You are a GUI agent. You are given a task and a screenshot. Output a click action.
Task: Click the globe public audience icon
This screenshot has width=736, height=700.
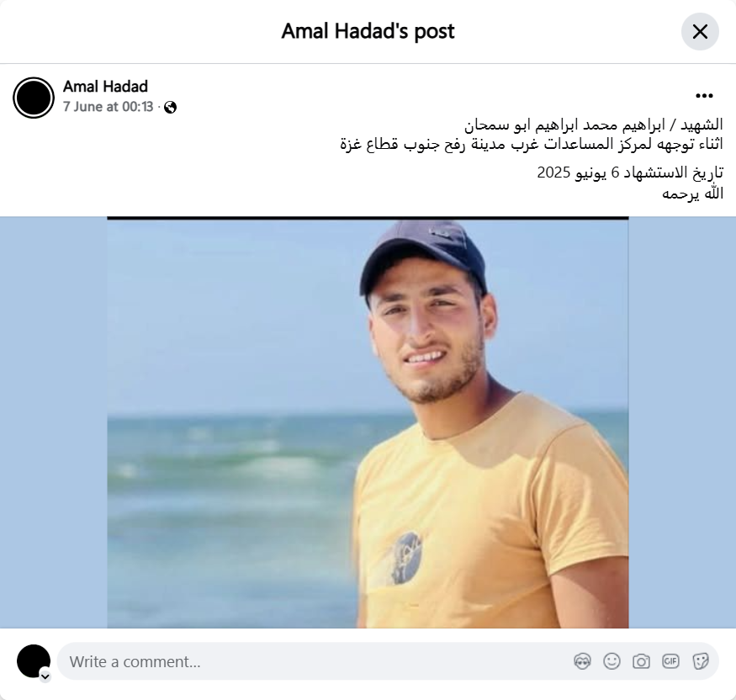pos(171,108)
